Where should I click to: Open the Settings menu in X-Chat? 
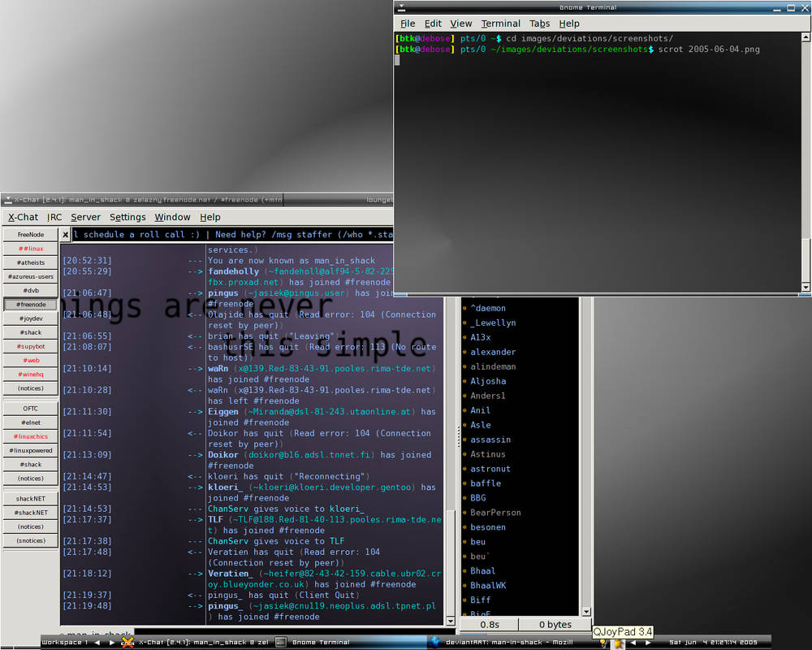(x=127, y=217)
